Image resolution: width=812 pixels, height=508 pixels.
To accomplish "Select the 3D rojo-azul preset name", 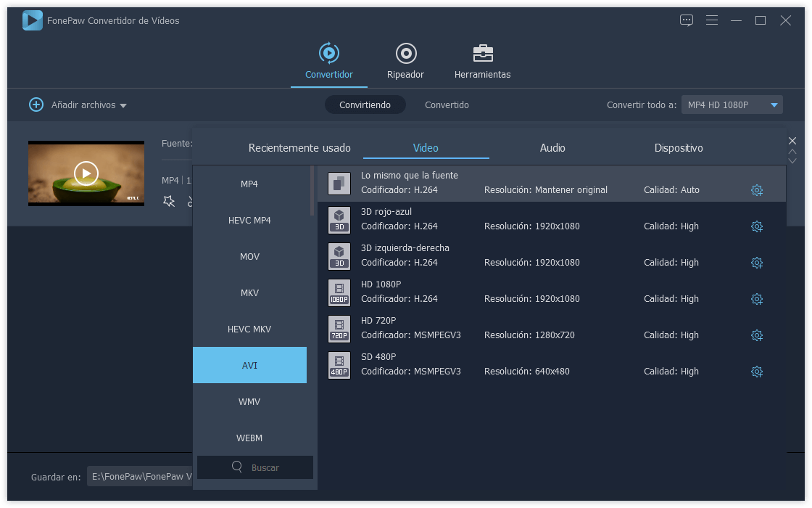I will 386,211.
